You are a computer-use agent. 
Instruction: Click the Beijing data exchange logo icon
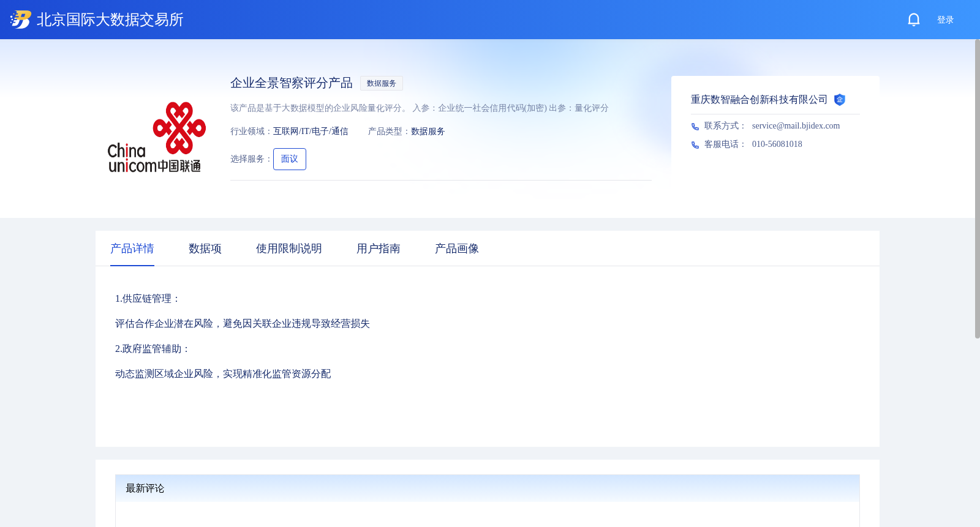click(x=20, y=20)
